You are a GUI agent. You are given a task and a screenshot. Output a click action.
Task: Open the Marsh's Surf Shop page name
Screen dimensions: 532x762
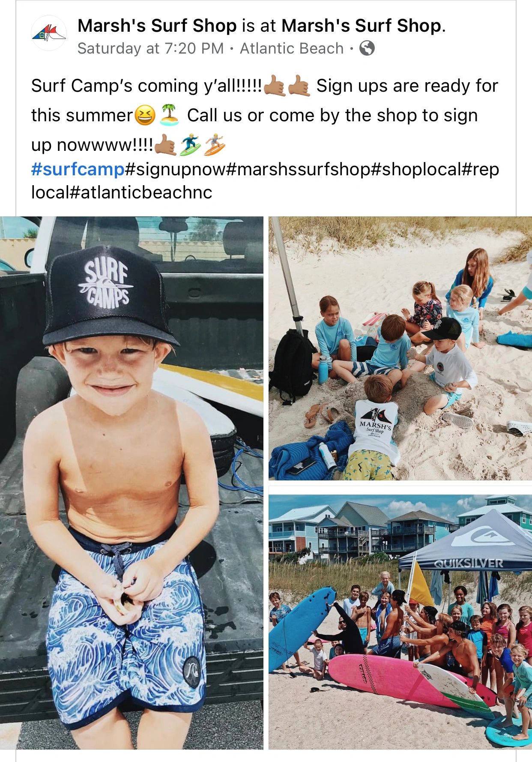click(x=157, y=26)
